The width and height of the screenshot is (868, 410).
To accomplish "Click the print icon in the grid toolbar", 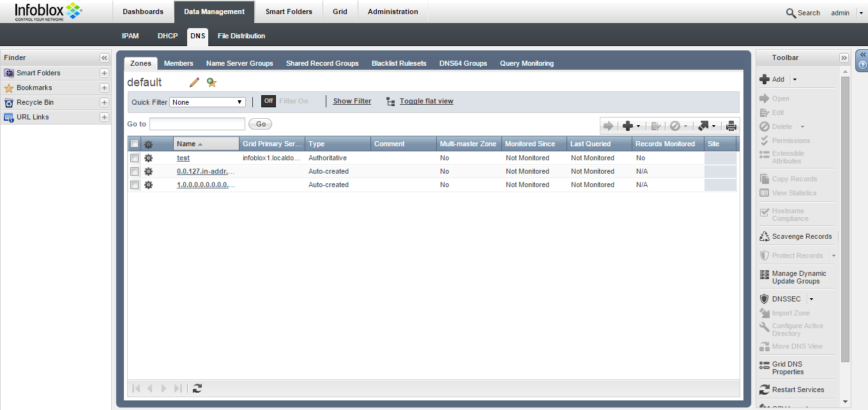I will (x=731, y=126).
